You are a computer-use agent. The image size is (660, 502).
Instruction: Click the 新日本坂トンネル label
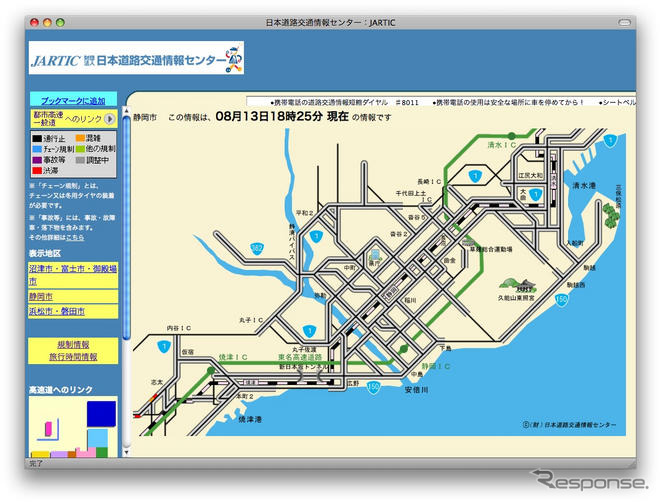(303, 367)
